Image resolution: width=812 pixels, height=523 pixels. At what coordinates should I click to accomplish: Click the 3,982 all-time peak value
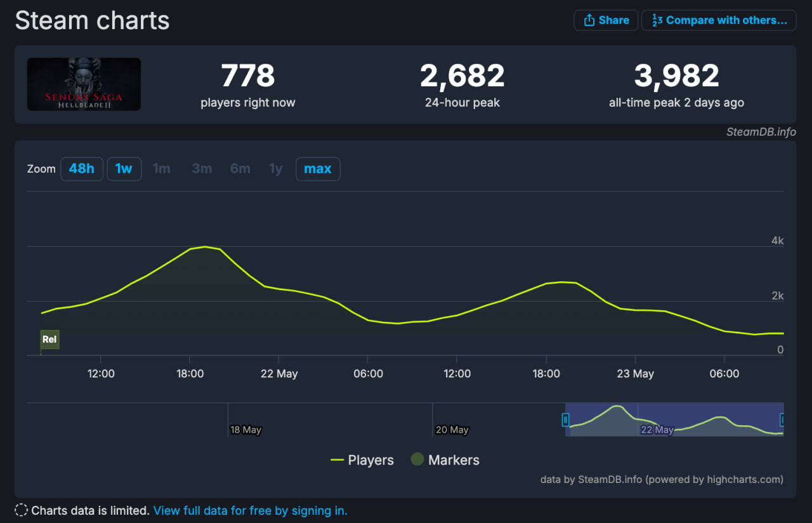[x=677, y=76]
